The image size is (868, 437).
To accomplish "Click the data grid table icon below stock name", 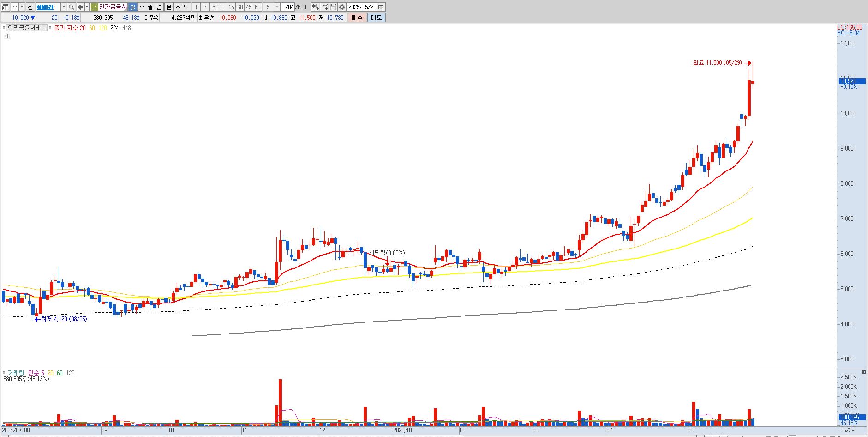I will coord(7,36).
